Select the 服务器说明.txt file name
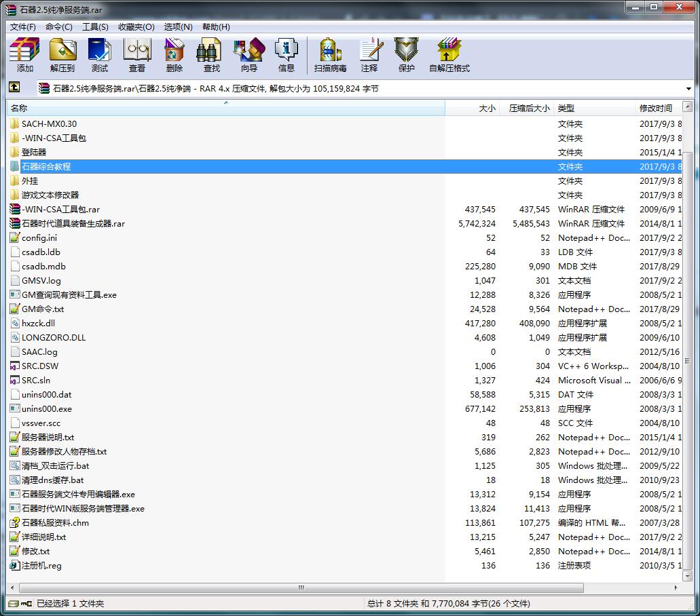 48,438
